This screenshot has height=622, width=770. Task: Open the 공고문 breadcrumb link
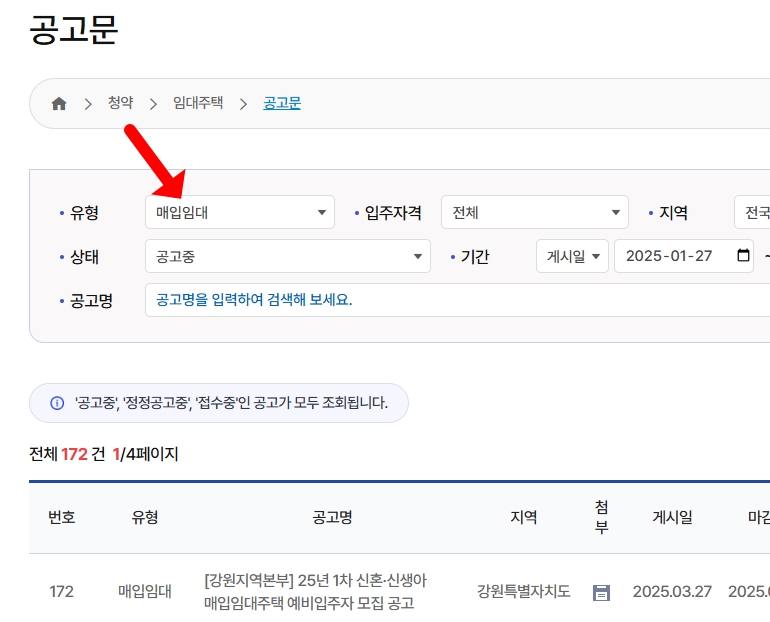point(282,103)
